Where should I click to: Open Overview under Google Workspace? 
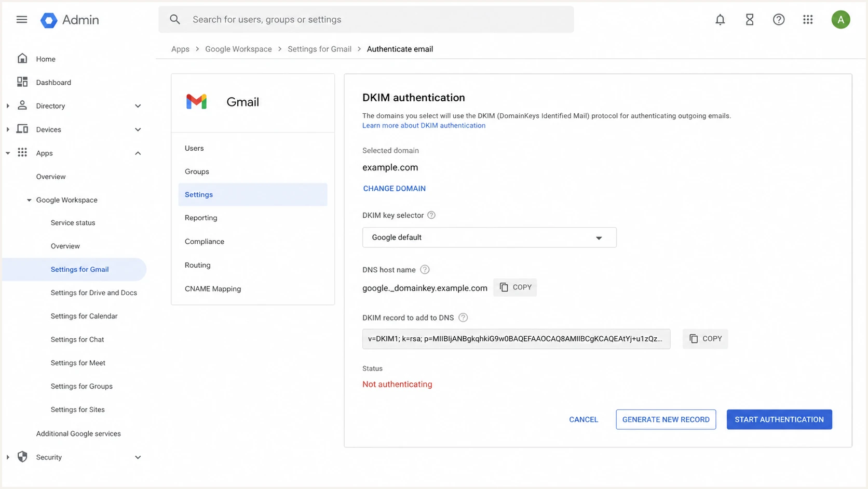click(x=65, y=246)
